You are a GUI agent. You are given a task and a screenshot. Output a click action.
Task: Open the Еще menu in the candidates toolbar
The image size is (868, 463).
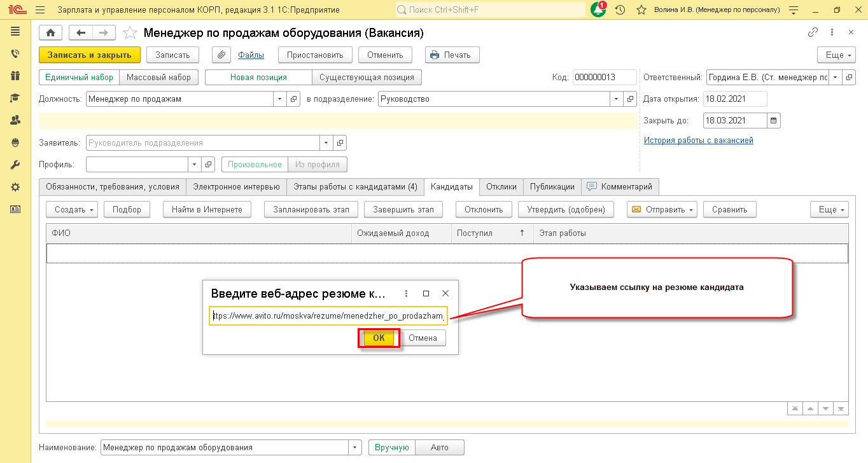pyautogui.click(x=830, y=209)
